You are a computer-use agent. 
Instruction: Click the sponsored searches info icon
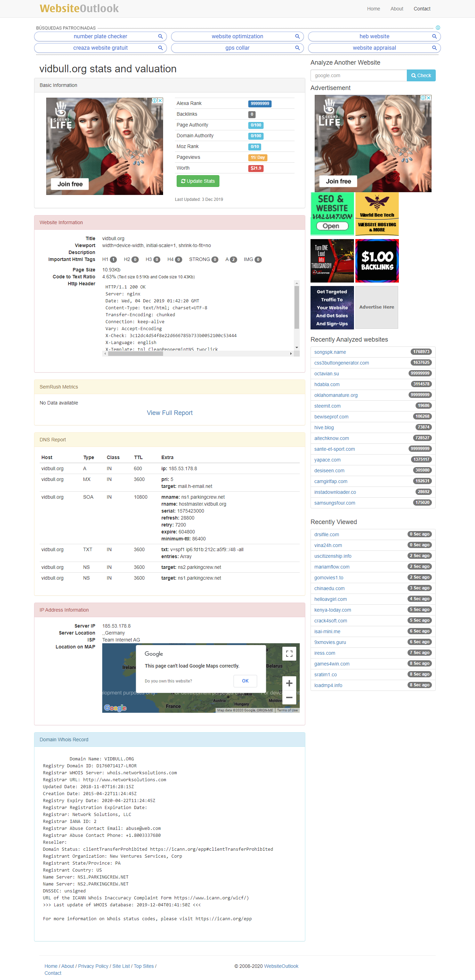(438, 28)
